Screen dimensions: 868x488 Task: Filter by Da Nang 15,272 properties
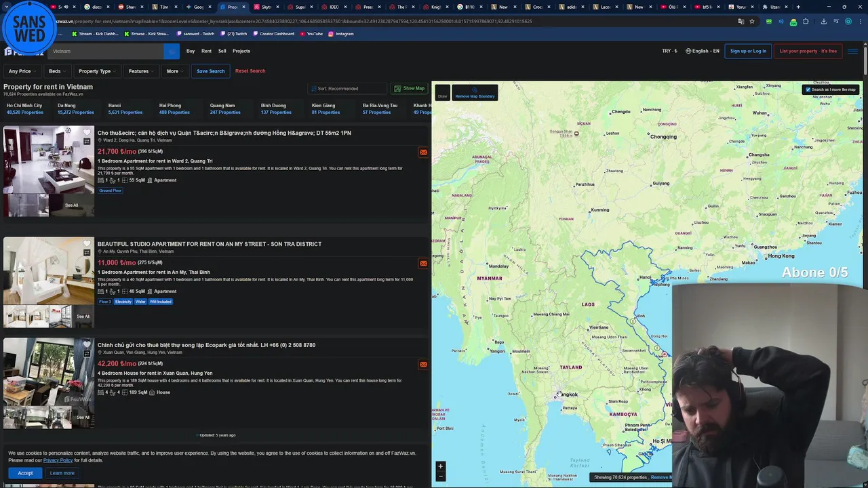tap(75, 108)
